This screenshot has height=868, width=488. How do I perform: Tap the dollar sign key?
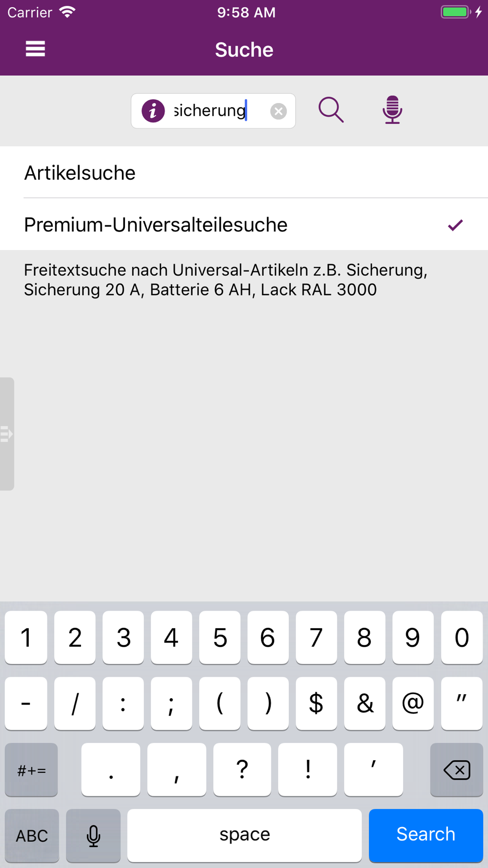316,703
